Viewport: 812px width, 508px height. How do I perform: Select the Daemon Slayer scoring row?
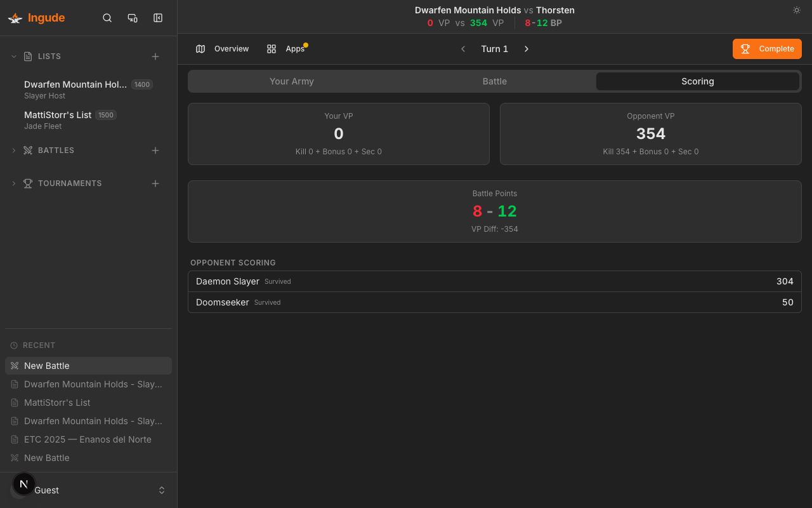pos(494,281)
